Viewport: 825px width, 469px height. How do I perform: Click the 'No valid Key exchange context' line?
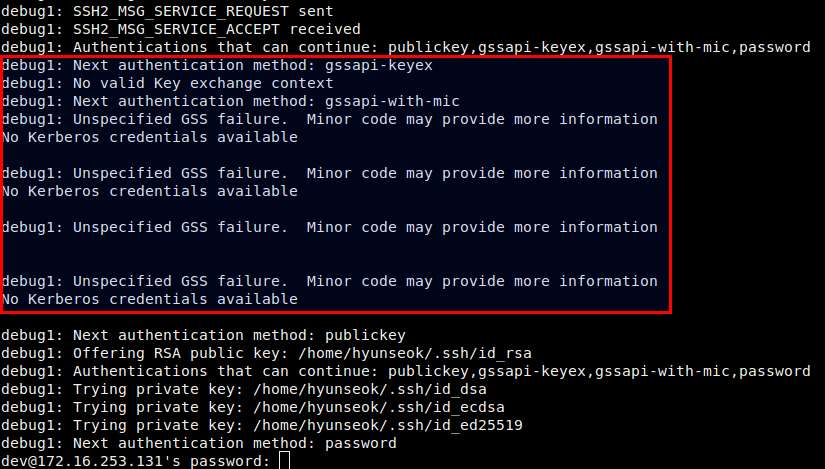[167, 83]
